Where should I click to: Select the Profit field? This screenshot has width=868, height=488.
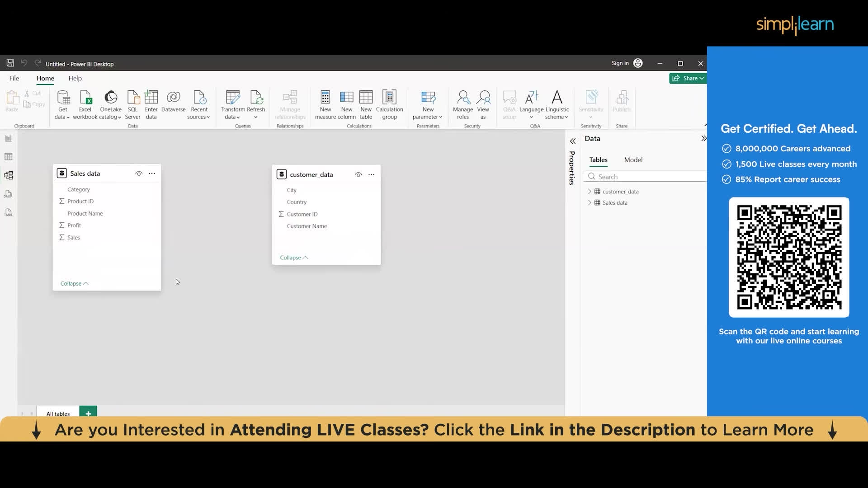coord(74,225)
